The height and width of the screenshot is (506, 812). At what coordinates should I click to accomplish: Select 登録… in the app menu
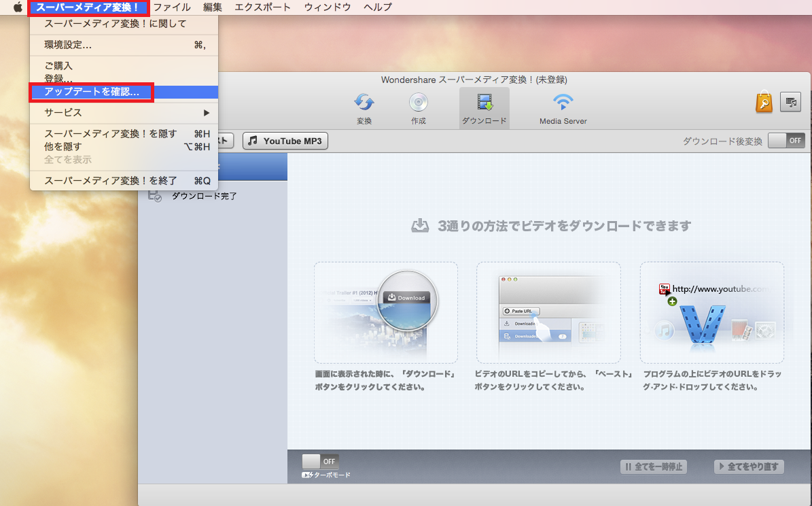click(x=124, y=79)
